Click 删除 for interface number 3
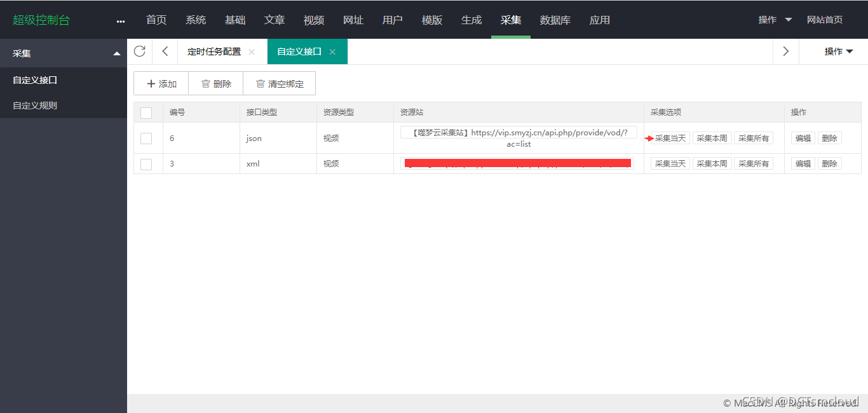The width and height of the screenshot is (868, 413). click(829, 164)
